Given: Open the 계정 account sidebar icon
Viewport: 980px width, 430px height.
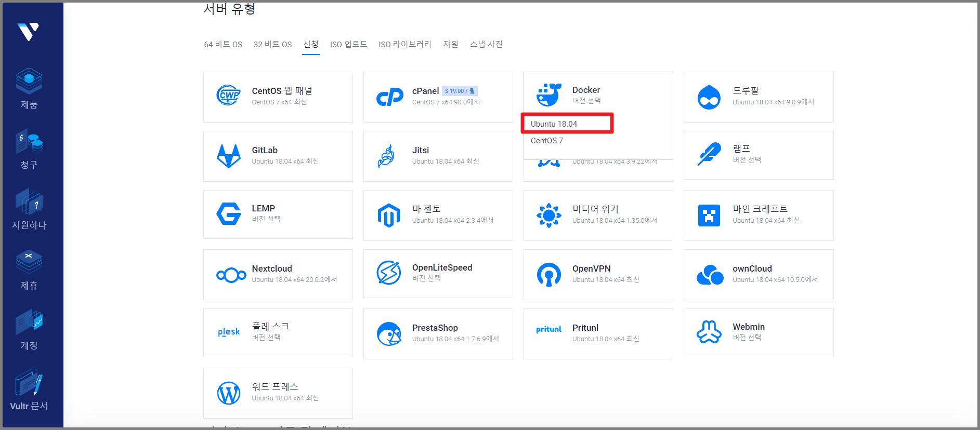Looking at the screenshot, I should click(x=29, y=322).
